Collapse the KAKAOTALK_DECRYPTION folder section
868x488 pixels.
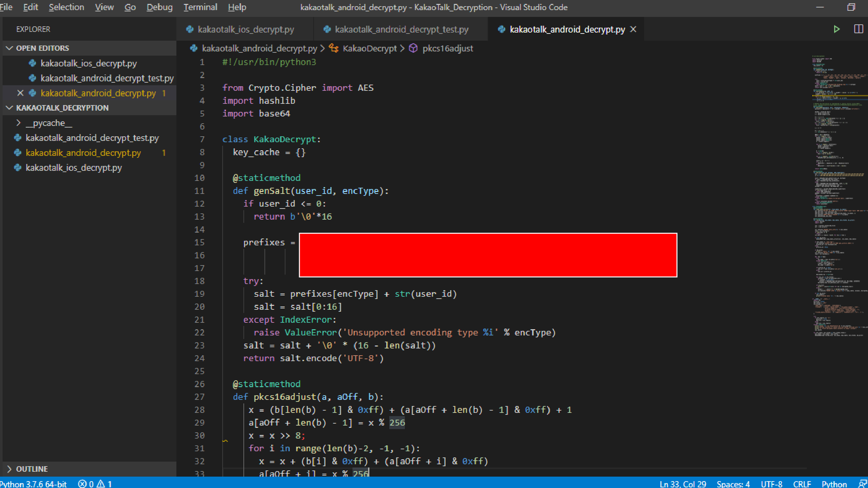(x=9, y=108)
